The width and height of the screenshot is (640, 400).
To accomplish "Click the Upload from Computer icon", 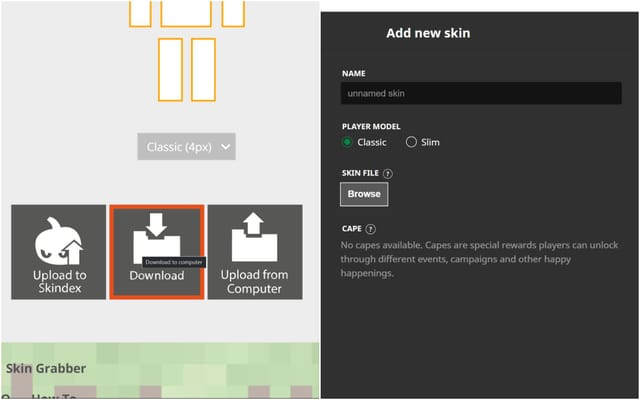I will coord(254,238).
